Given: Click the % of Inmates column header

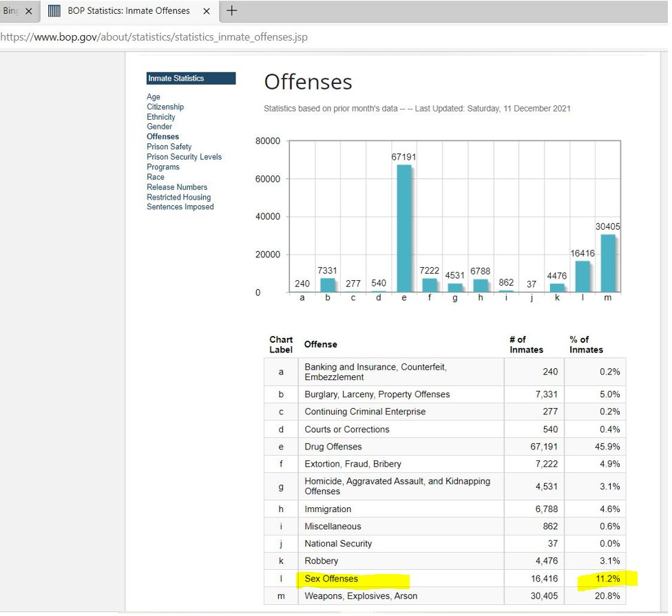Looking at the screenshot, I should pos(586,344).
